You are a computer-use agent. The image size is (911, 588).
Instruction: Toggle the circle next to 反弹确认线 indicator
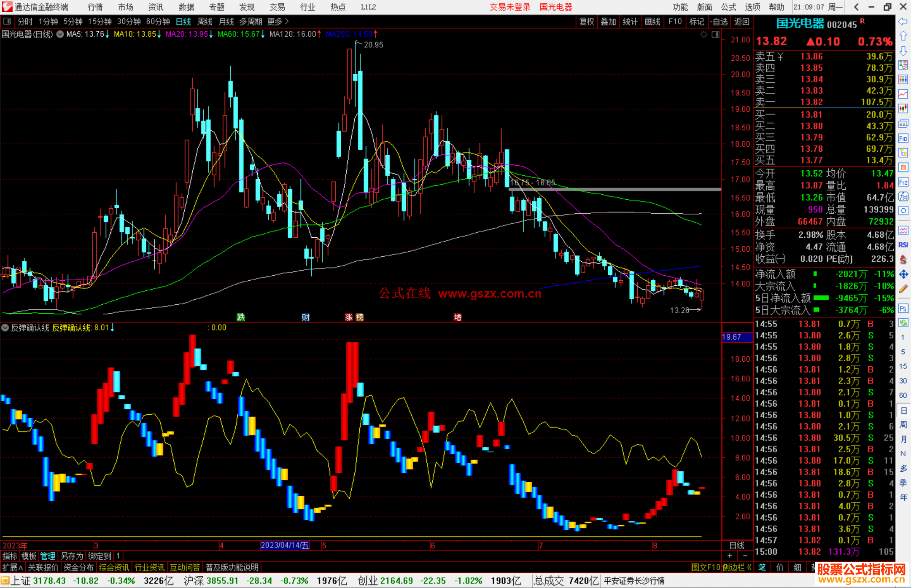(x=5, y=328)
